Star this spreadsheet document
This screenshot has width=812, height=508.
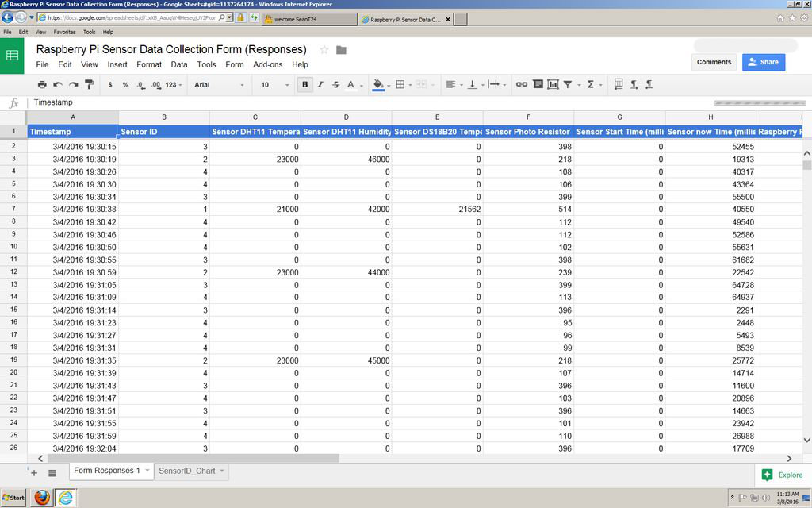324,50
